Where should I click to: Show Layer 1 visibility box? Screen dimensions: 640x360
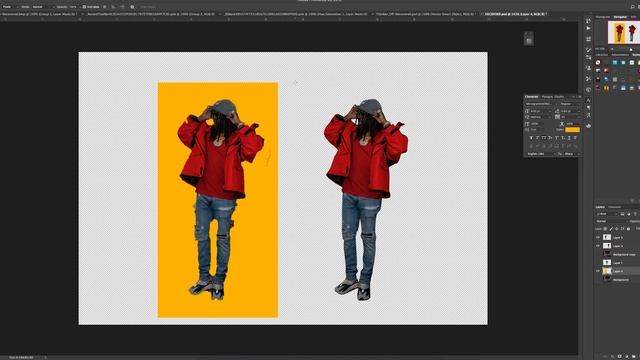tap(598, 263)
